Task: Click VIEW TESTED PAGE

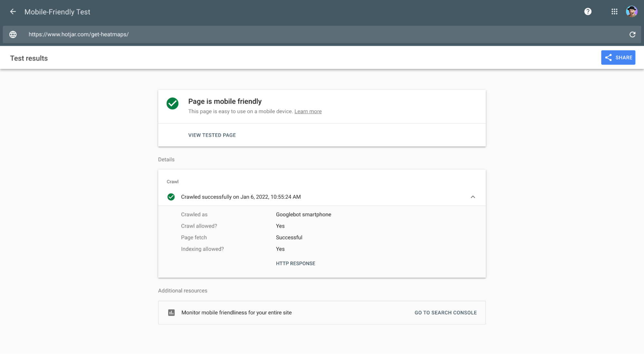Action: click(212, 135)
